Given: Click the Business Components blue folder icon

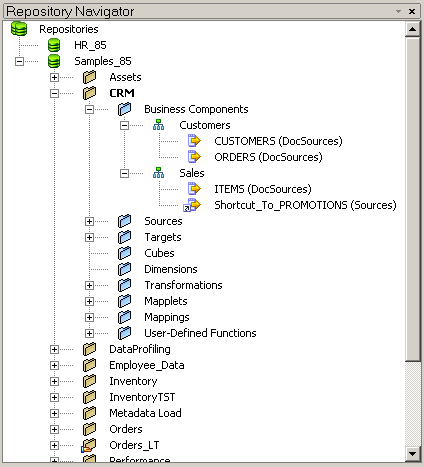Looking at the screenshot, I should point(124,109).
